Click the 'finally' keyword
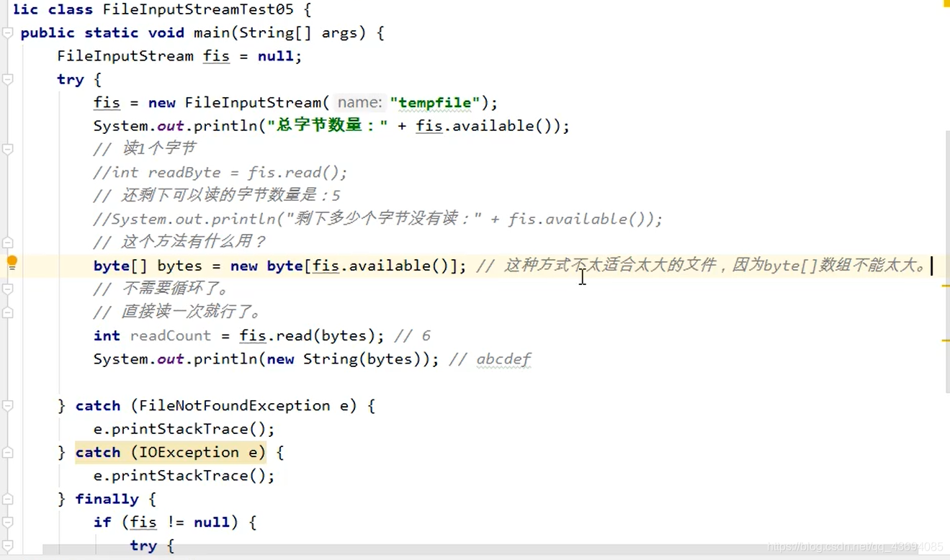 click(x=107, y=499)
